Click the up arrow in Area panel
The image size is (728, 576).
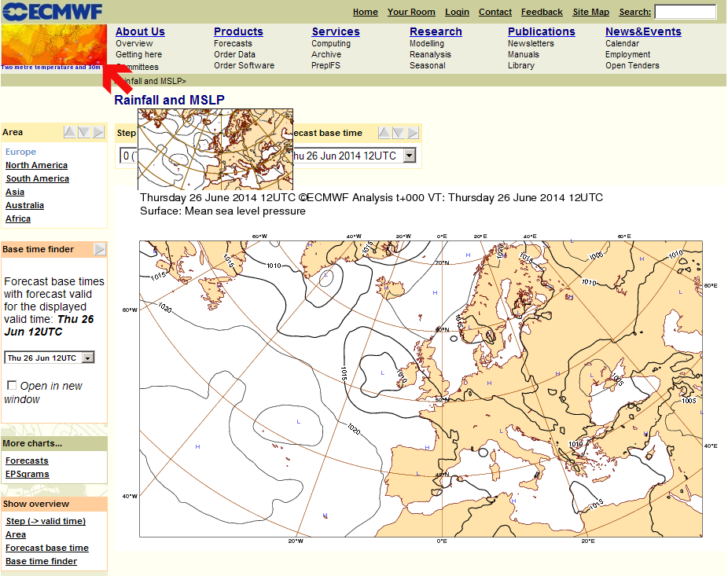tap(70, 132)
